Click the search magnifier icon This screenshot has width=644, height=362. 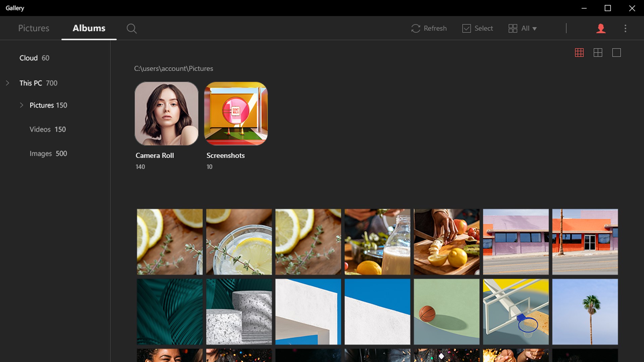pyautogui.click(x=131, y=28)
